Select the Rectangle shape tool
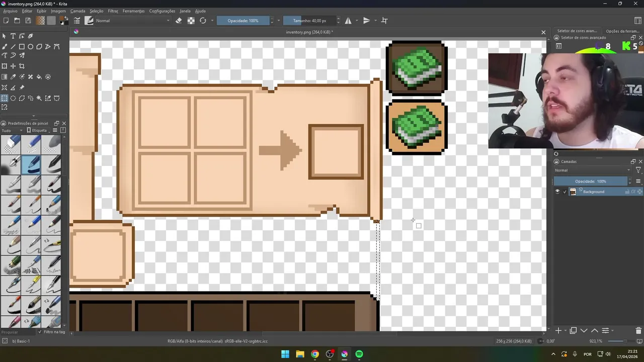644x362 pixels. tap(22, 47)
